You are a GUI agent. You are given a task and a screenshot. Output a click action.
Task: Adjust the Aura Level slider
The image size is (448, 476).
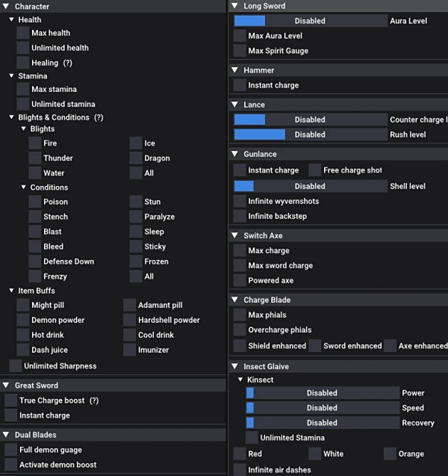pos(311,21)
